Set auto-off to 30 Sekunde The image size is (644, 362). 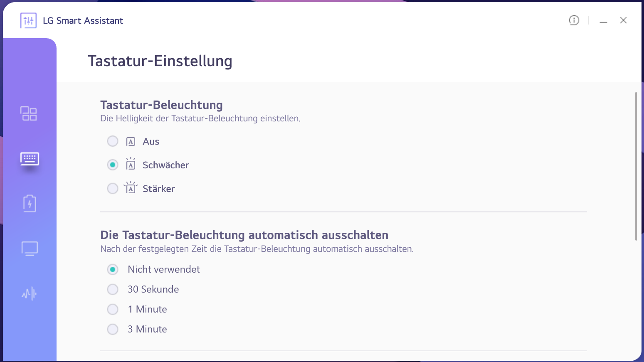113,289
